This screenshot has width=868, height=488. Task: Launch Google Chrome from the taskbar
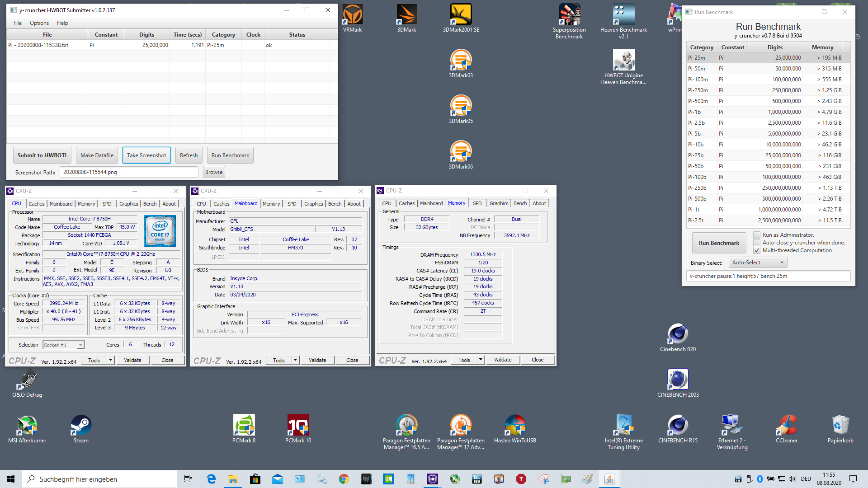(344, 479)
